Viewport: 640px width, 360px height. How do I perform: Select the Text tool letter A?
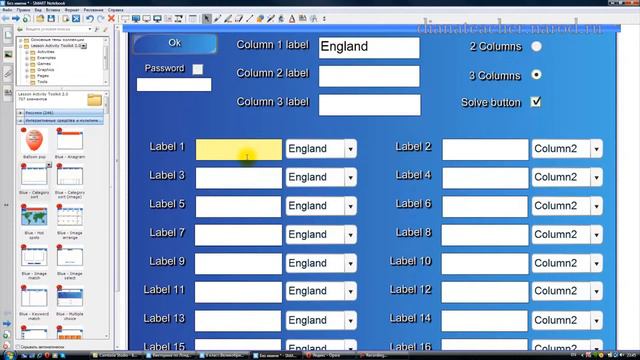[x=292, y=18]
